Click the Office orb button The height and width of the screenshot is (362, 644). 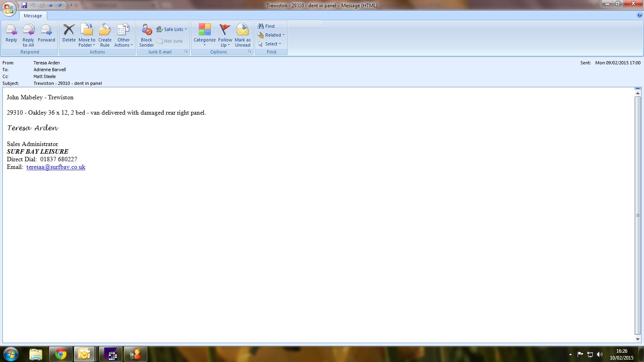click(x=9, y=8)
